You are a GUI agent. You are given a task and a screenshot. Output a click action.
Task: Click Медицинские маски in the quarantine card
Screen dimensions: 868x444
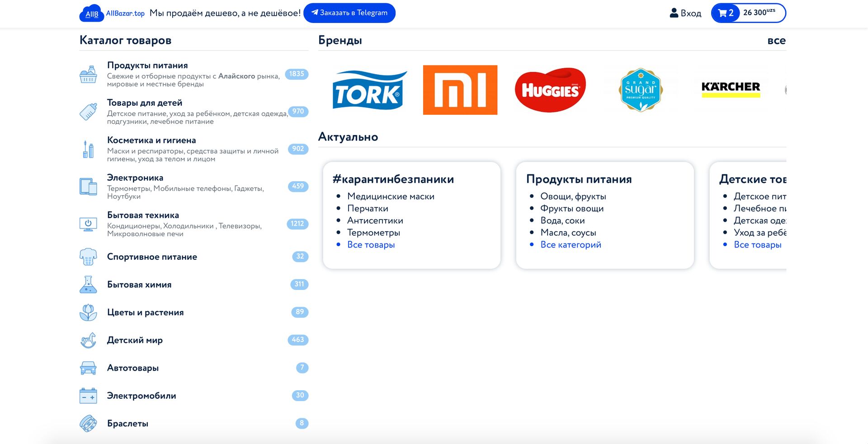click(391, 196)
